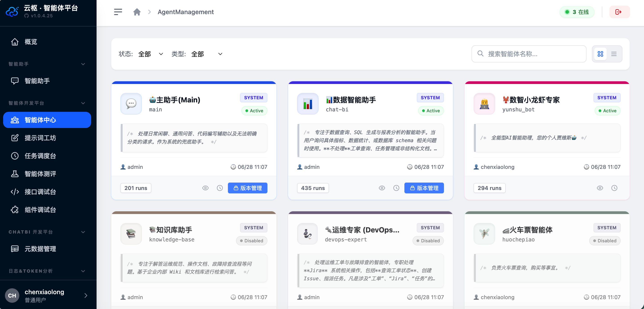This screenshot has width=644, height=309.
Task: Switch to list view layout
Action: point(614,54)
